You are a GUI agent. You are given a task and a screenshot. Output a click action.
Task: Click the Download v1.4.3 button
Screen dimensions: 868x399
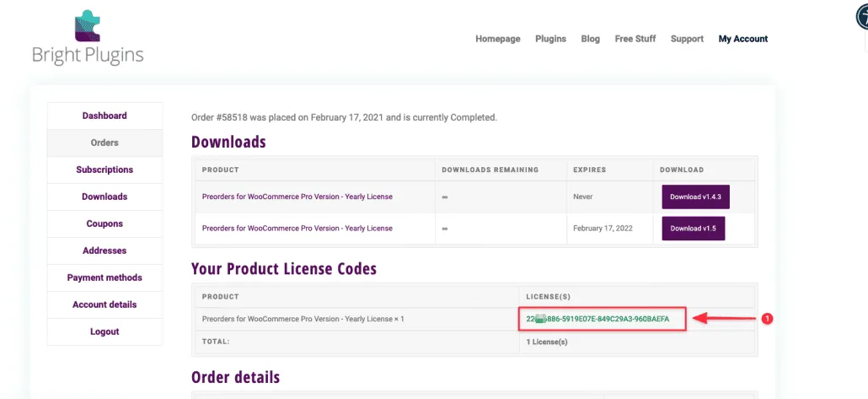695,197
